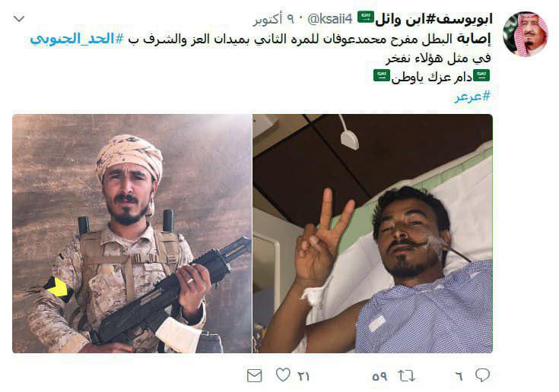Open the hospital bed photo
Screen dimensions: 559x392
click(x=373, y=233)
